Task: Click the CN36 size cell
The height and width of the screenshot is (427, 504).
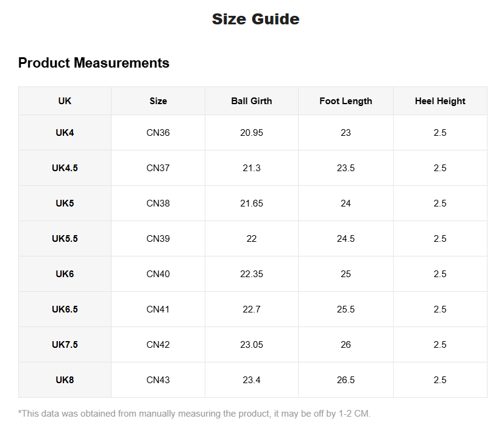Action: 158,133
